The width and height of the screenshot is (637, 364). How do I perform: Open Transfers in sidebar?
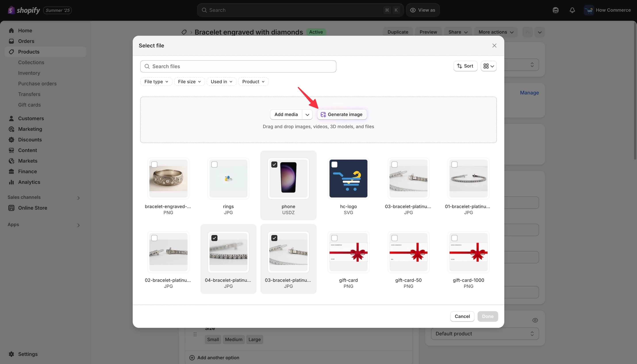point(29,94)
